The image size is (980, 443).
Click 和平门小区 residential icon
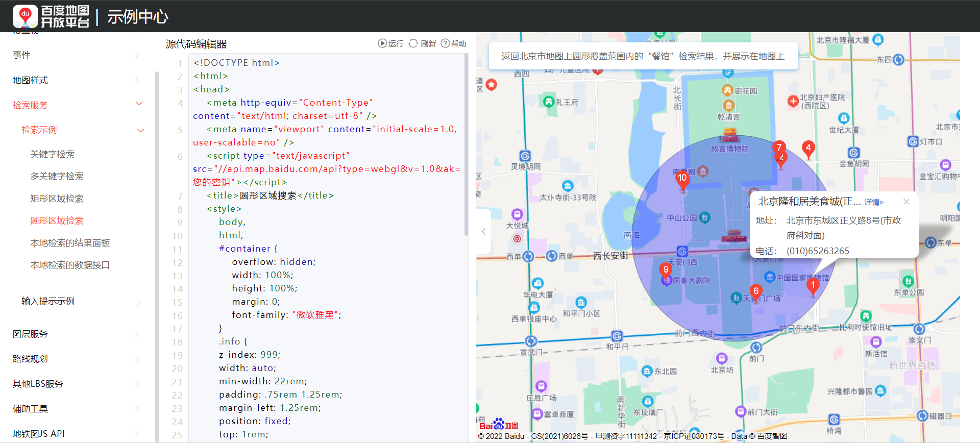tap(581, 303)
